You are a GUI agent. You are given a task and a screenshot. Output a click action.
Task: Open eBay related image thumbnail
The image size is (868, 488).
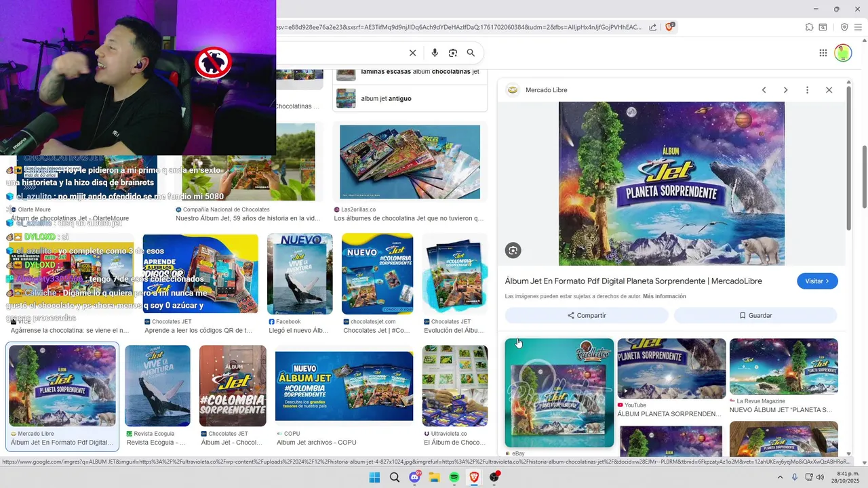(559, 393)
